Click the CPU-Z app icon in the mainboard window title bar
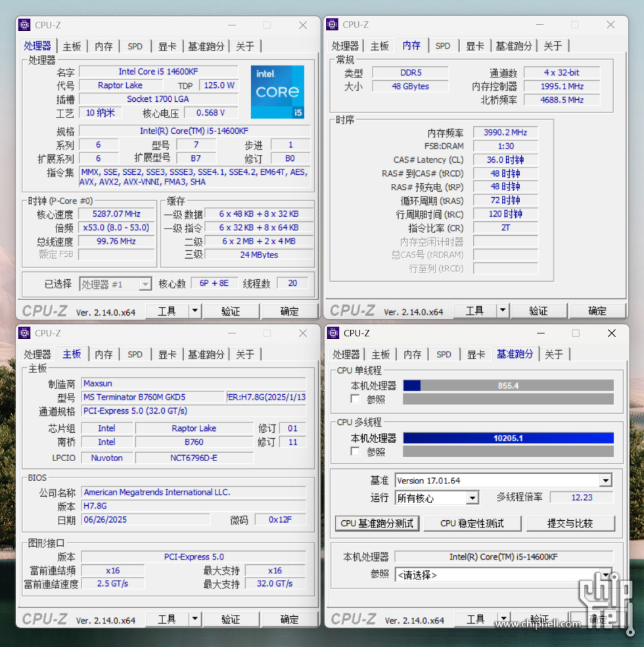This screenshot has width=644, height=647. (x=24, y=332)
